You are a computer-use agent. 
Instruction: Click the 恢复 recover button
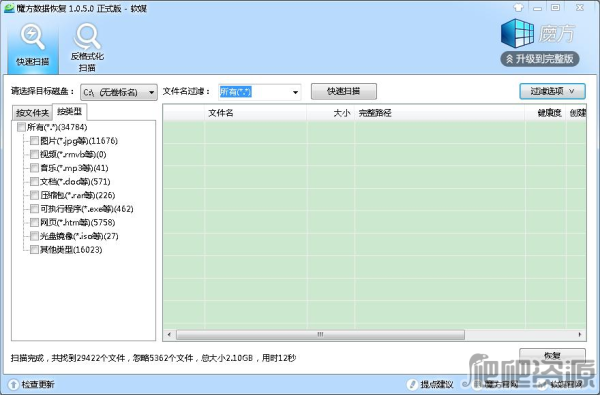point(552,356)
